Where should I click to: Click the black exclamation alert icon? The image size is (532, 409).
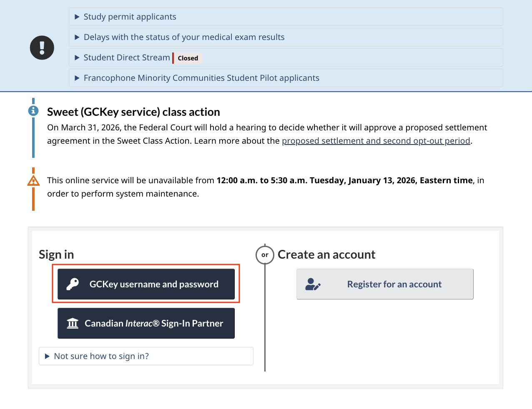[42, 47]
